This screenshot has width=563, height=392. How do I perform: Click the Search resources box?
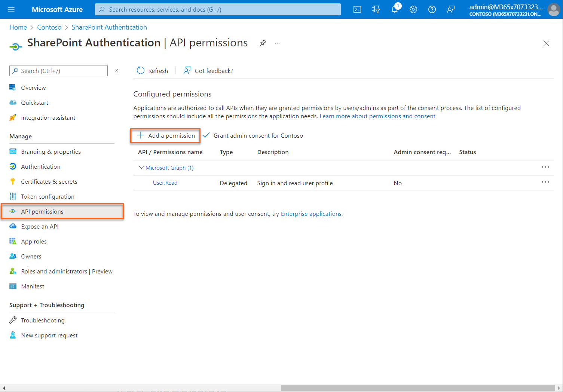(x=217, y=9)
